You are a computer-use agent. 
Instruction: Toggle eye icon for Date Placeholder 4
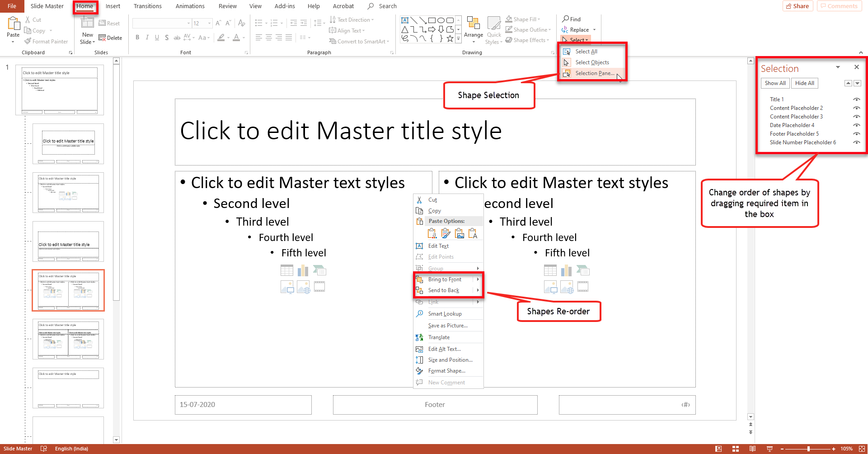pyautogui.click(x=856, y=125)
